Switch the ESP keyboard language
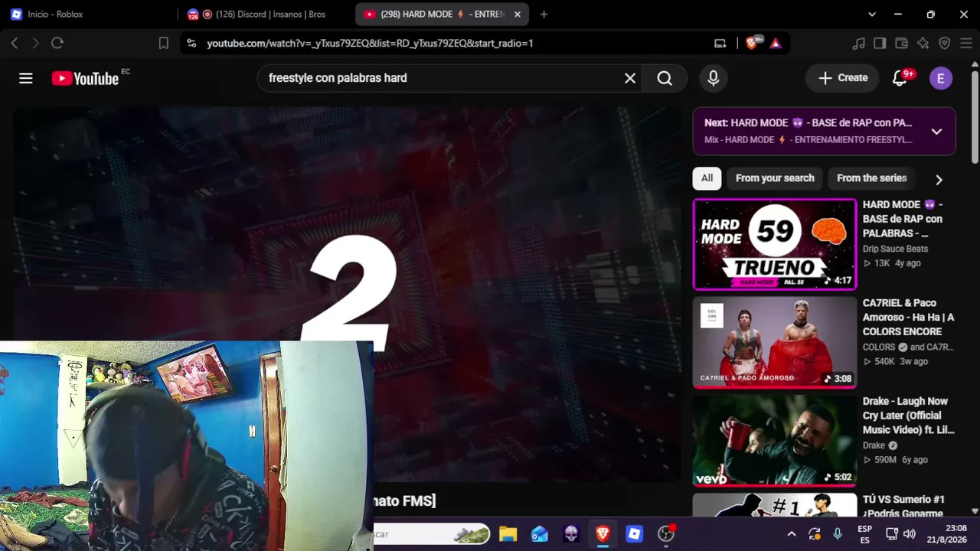 coord(864,534)
